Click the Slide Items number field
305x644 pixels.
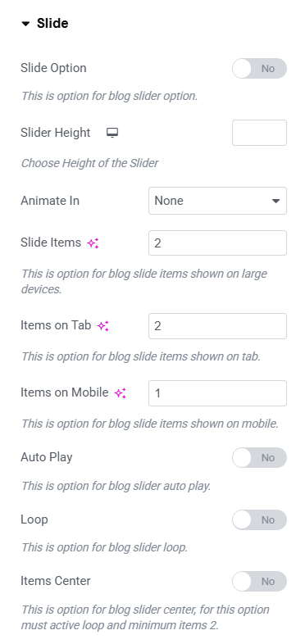(x=217, y=243)
